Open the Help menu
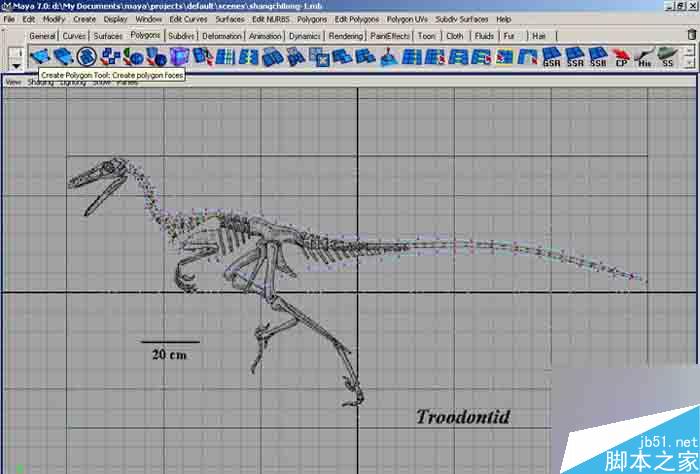The height and width of the screenshot is (474, 700). [x=504, y=19]
